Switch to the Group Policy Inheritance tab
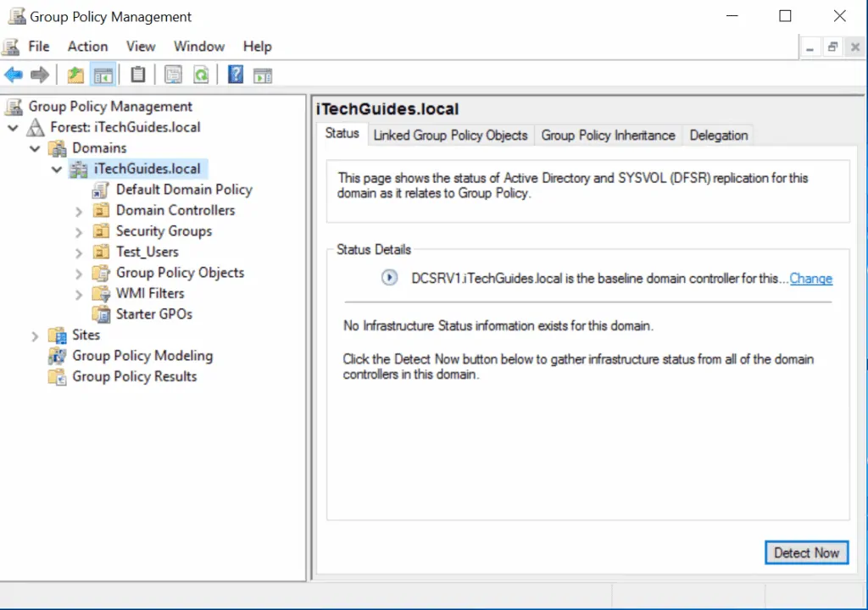868x610 pixels. [608, 135]
